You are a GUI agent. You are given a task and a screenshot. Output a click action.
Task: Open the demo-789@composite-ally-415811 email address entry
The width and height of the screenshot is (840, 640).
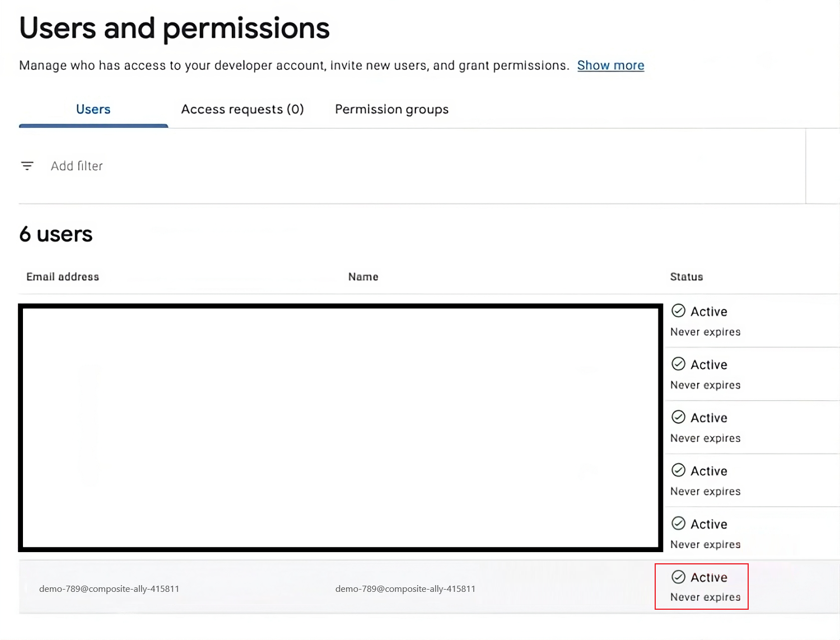point(109,589)
